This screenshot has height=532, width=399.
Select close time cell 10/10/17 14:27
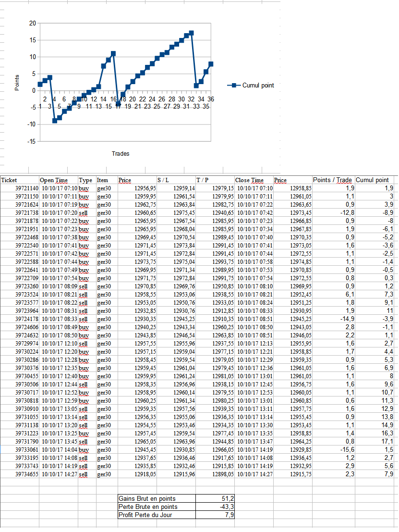(x=254, y=474)
